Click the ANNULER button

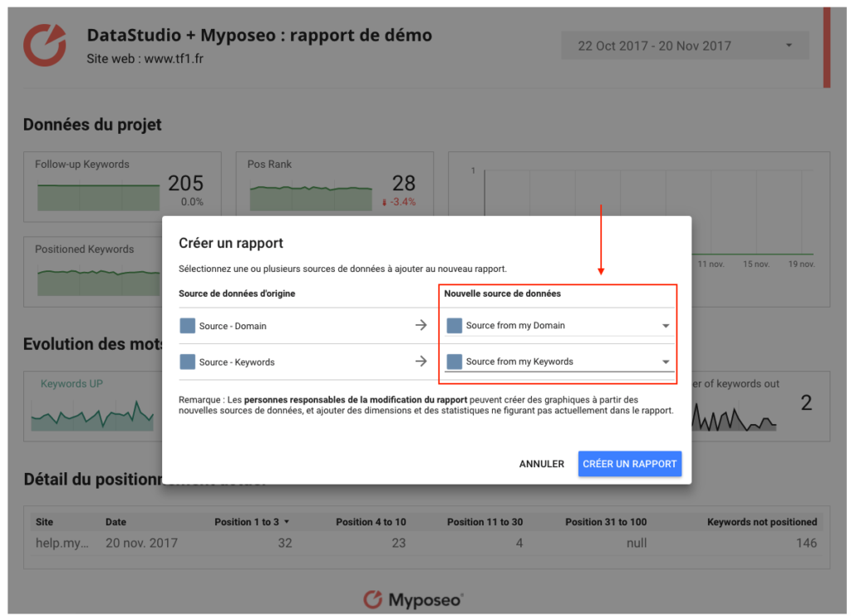pos(542,464)
